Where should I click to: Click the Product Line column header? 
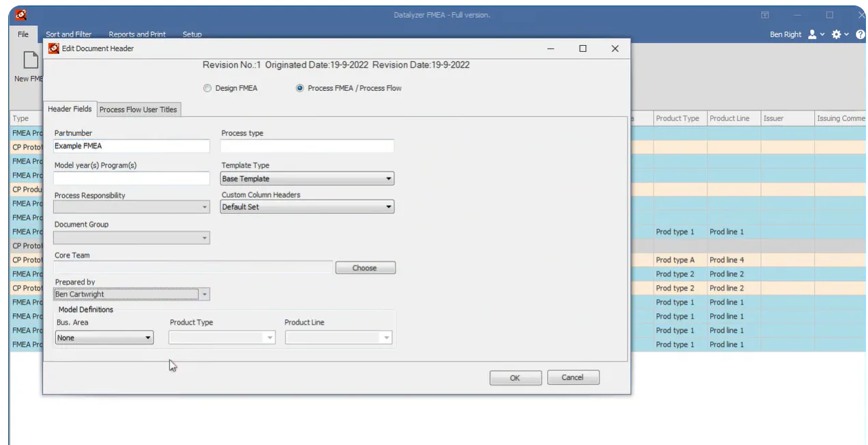(733, 118)
